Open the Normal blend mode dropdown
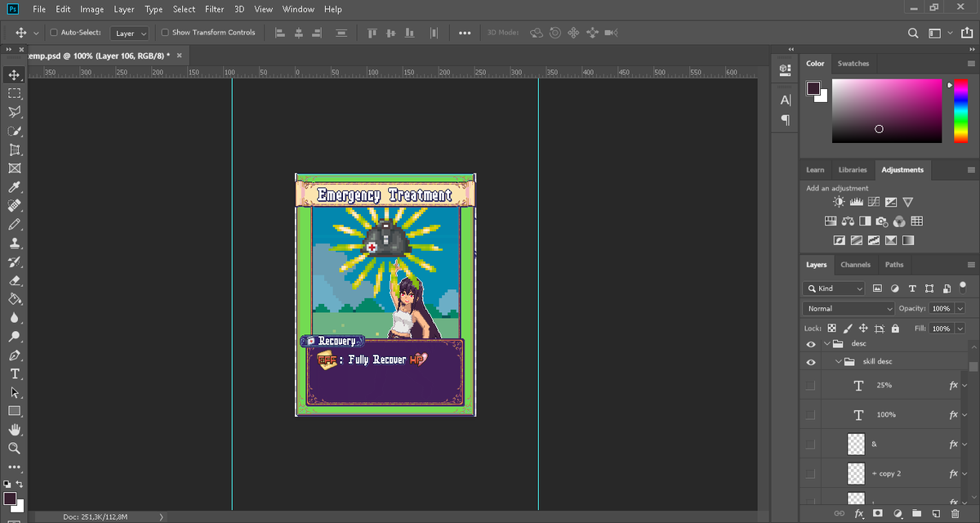 [849, 309]
